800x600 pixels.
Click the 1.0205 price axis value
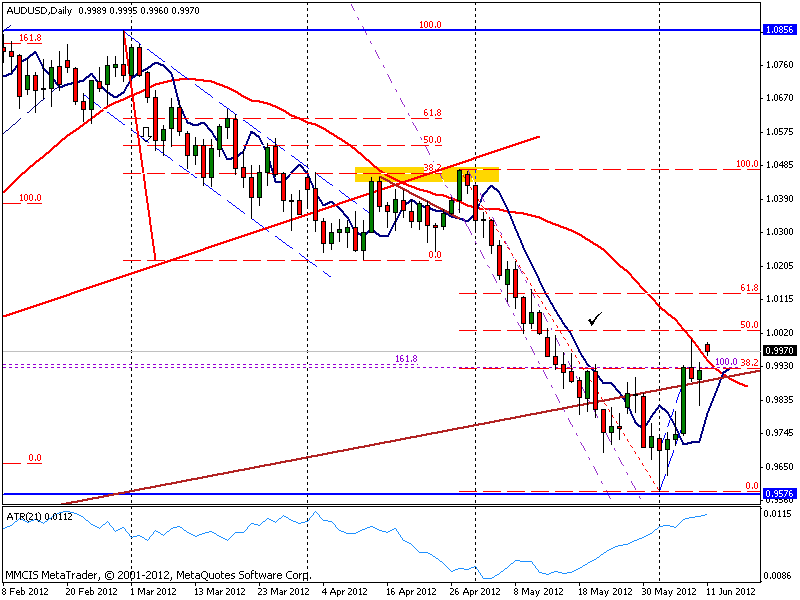click(780, 265)
